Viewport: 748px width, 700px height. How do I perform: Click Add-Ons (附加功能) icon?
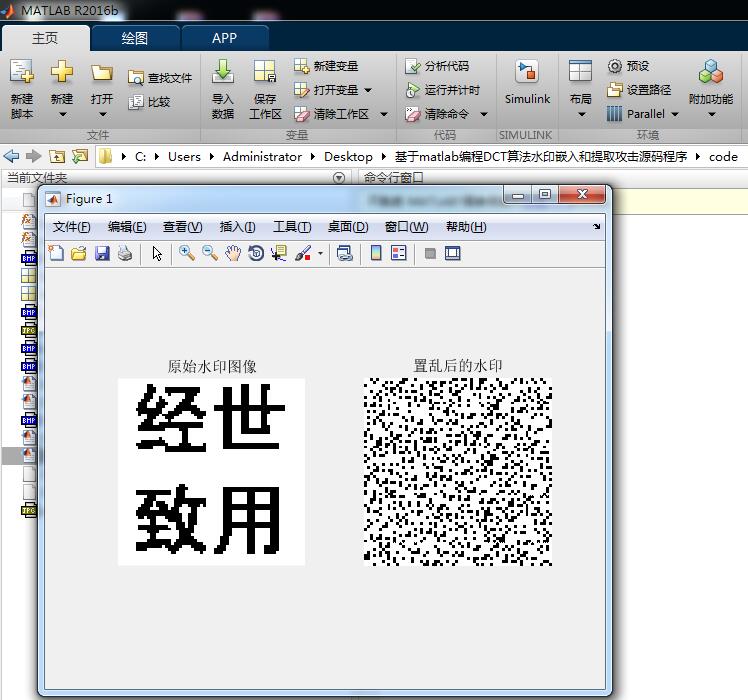coord(710,72)
